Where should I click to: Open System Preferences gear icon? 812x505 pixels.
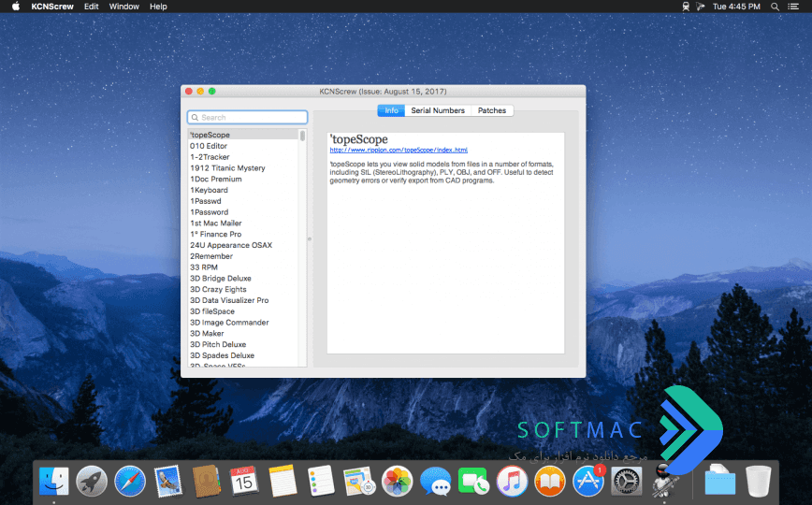[627, 482]
